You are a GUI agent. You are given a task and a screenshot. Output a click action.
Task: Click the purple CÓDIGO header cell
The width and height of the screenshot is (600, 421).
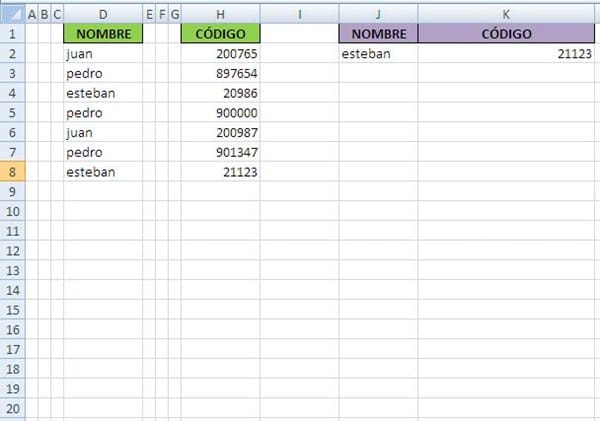(x=509, y=34)
